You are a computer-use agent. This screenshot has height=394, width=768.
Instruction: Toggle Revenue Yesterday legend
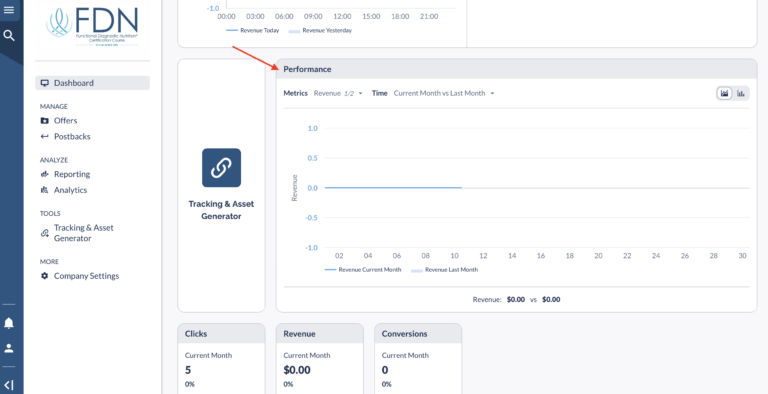tap(320, 30)
